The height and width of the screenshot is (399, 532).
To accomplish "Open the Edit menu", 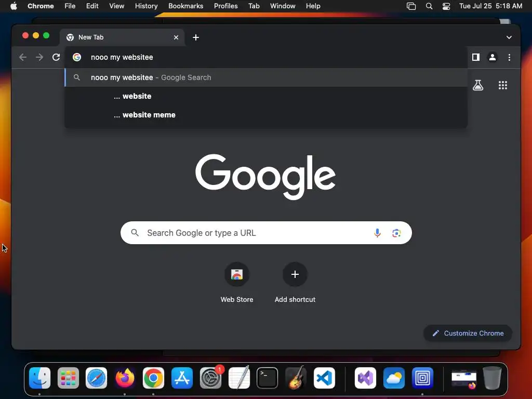I will 92,6.
